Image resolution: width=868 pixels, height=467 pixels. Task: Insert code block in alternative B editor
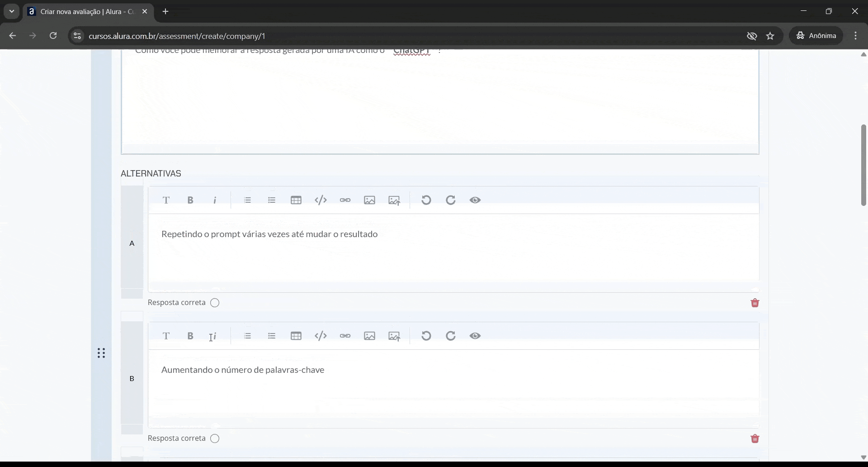[x=321, y=336]
